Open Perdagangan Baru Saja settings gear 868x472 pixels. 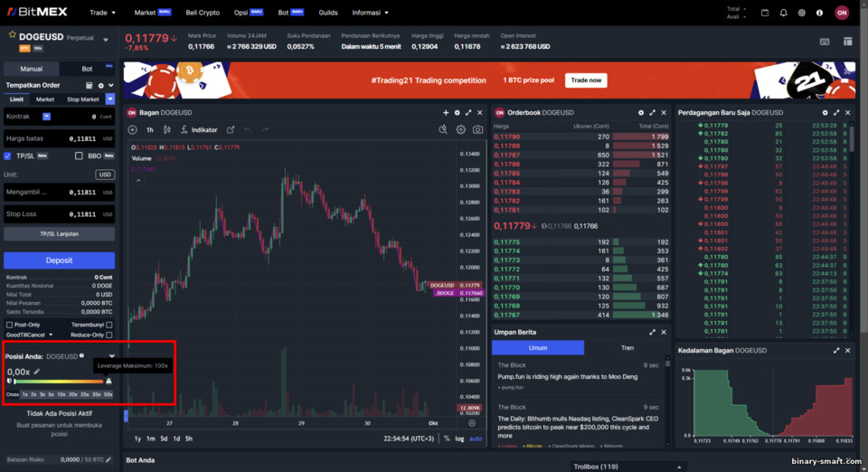[x=825, y=112]
